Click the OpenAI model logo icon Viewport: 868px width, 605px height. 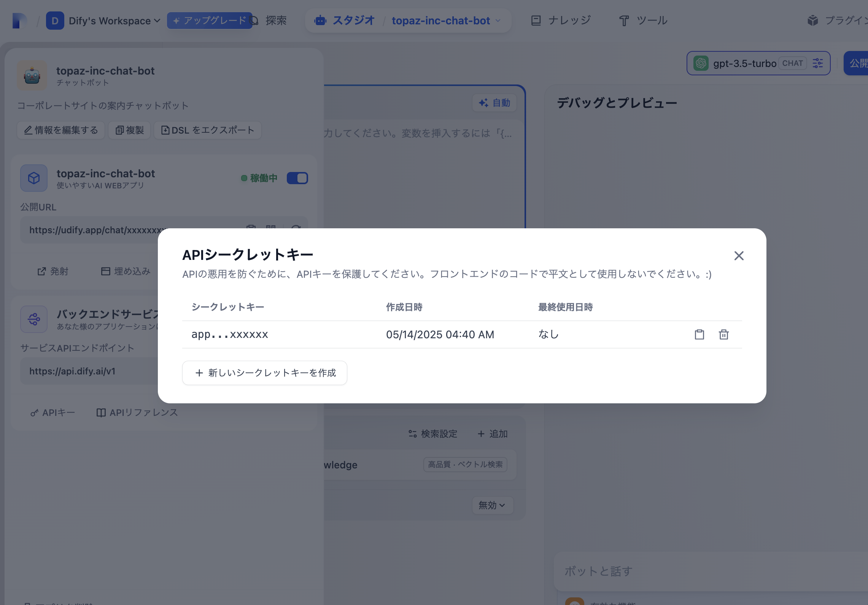pos(701,63)
